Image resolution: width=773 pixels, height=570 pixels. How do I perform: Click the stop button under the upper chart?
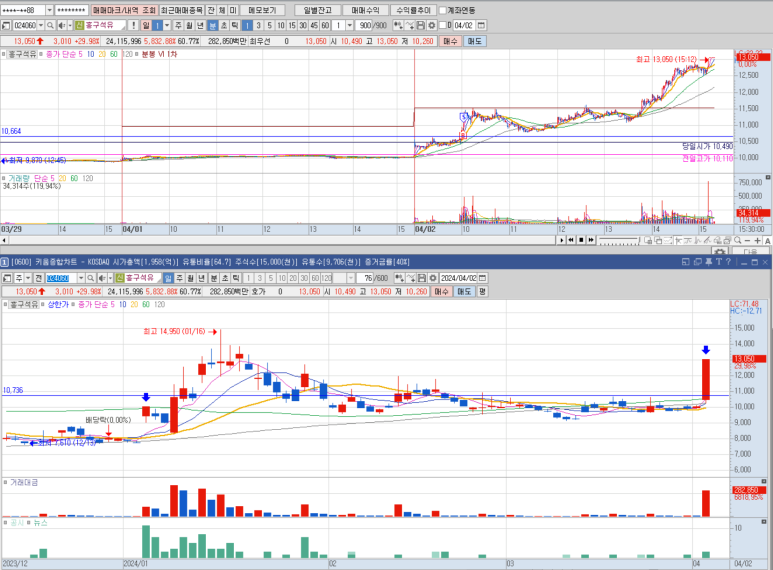(581, 240)
